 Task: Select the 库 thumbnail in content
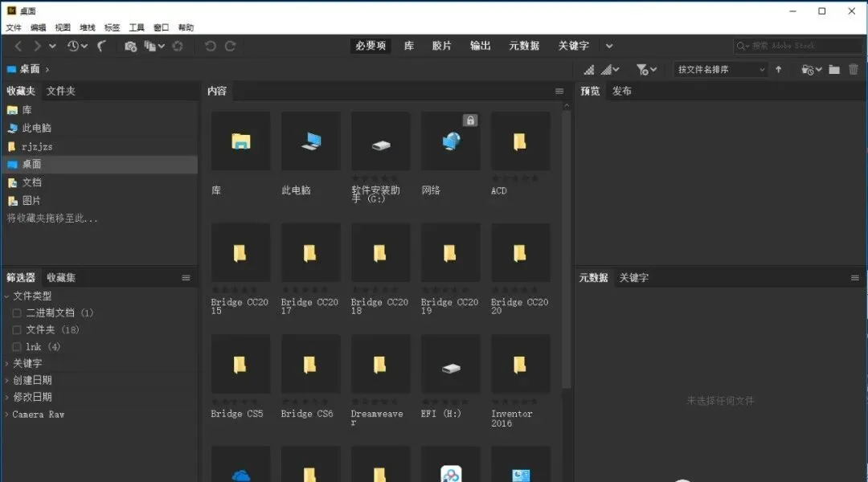click(241, 141)
